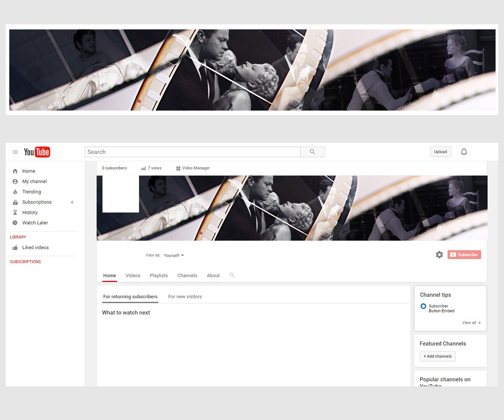Click the What to watch next heading
The height and width of the screenshot is (420, 504).
126,312
